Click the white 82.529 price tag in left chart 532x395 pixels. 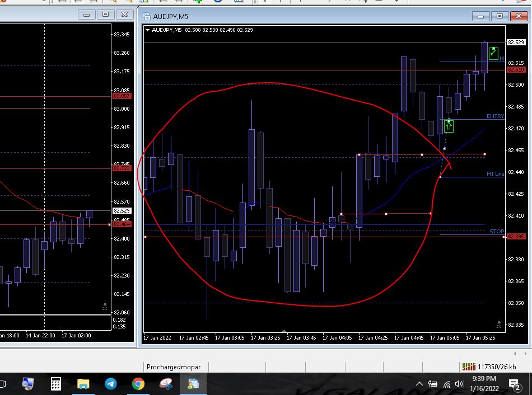[122, 210]
